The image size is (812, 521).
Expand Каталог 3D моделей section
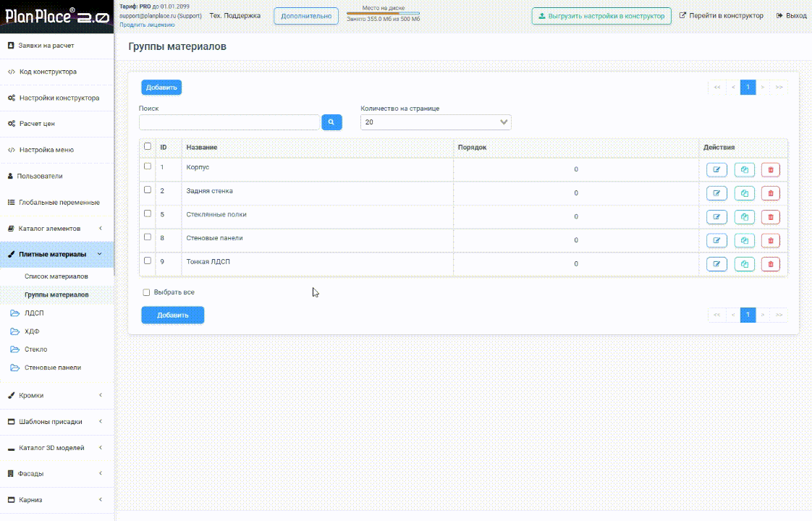tap(56, 448)
